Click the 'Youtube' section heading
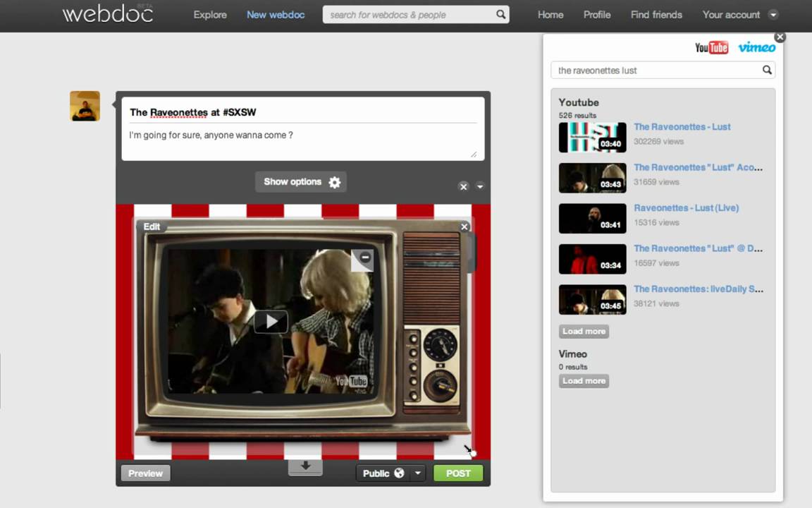 579,102
